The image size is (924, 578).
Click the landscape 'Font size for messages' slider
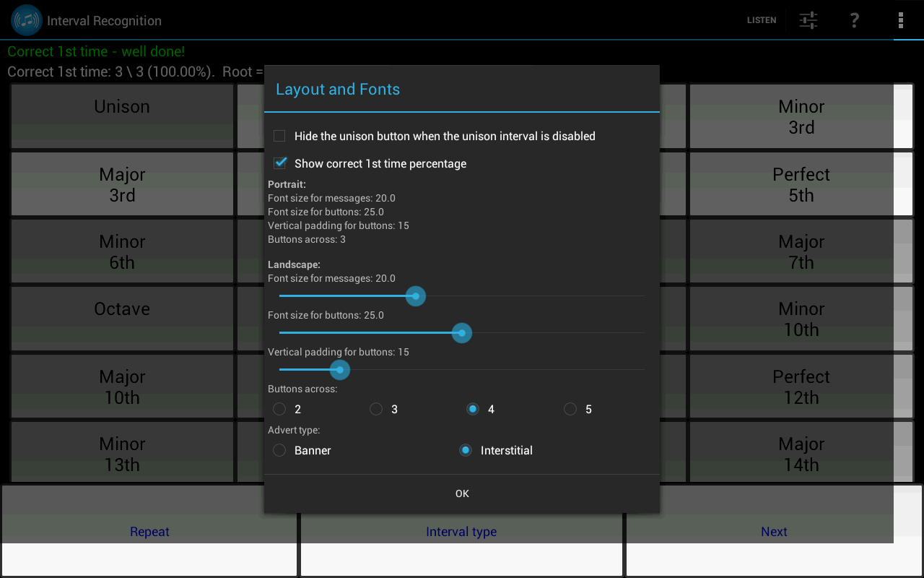coord(461,296)
